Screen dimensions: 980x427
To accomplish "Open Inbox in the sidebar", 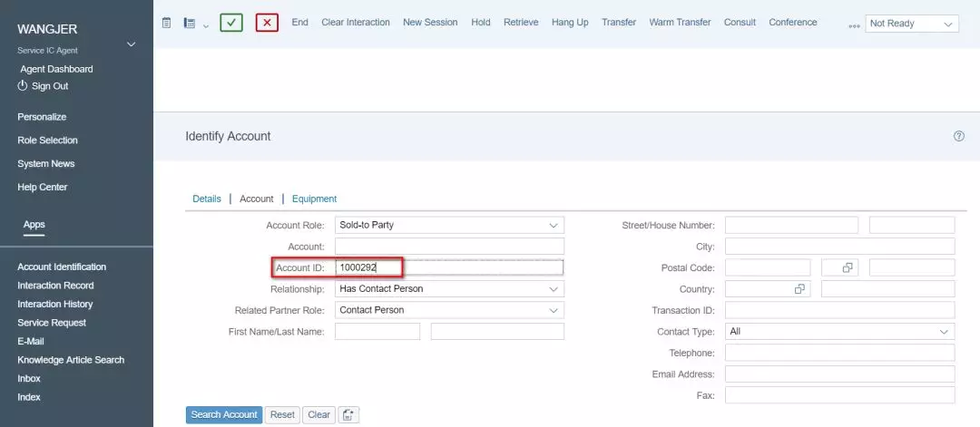I will (x=29, y=378).
